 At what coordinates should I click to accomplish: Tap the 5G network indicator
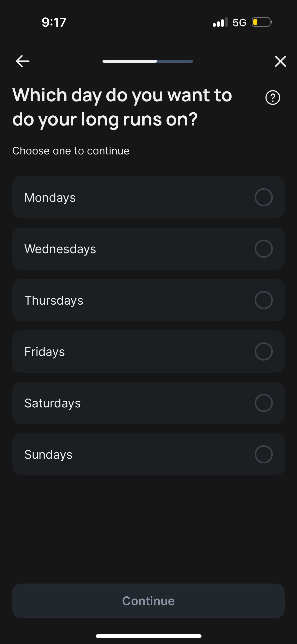(x=239, y=22)
